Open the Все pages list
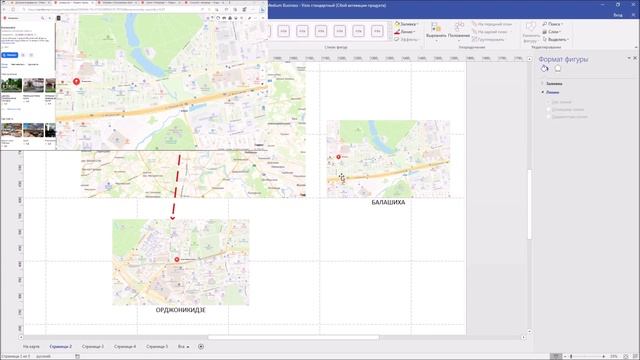Screen dimensions: 640x360 point(183,347)
